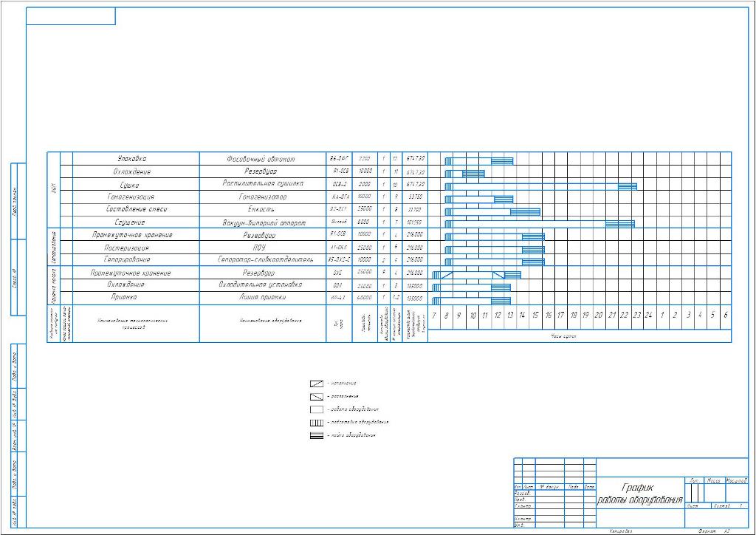This screenshot has height=535, width=756.
Task: Click the 'Линия приемки' equipment cell
Action: point(263,298)
